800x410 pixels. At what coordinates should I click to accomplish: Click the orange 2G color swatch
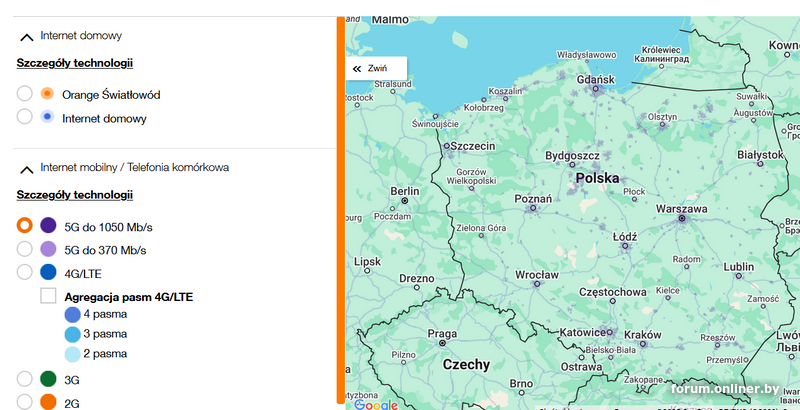(48, 402)
